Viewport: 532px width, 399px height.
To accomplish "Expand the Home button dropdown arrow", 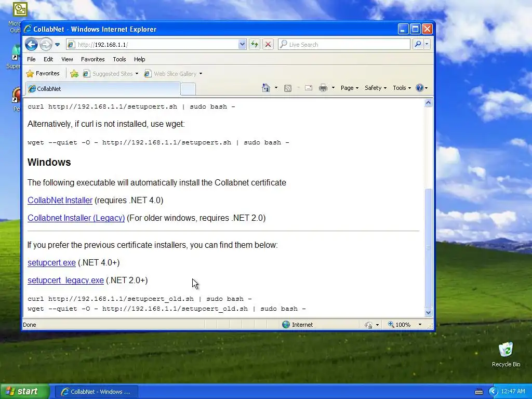I will (x=276, y=88).
